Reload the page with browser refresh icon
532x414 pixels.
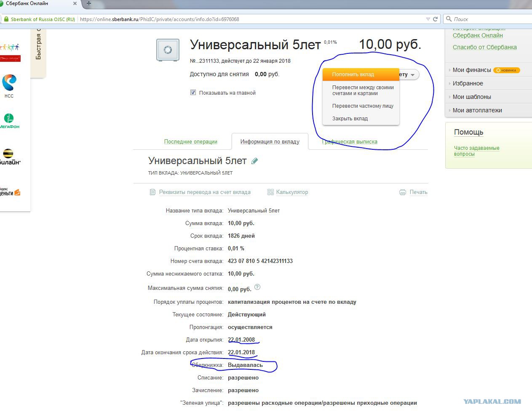(436, 19)
